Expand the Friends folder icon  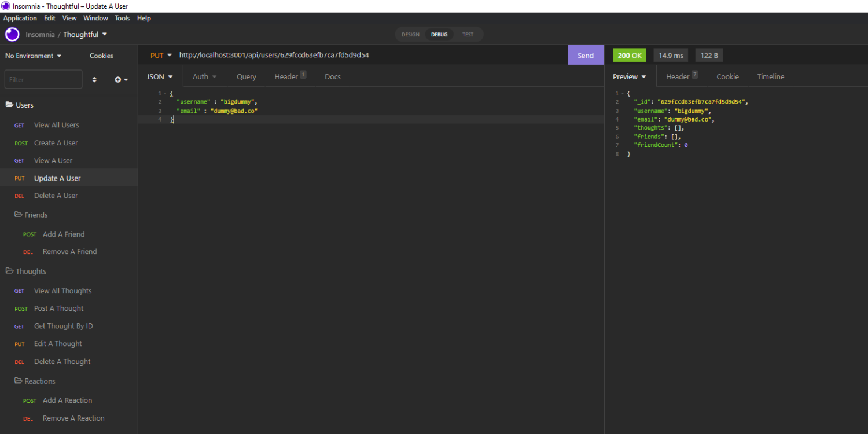(18, 215)
